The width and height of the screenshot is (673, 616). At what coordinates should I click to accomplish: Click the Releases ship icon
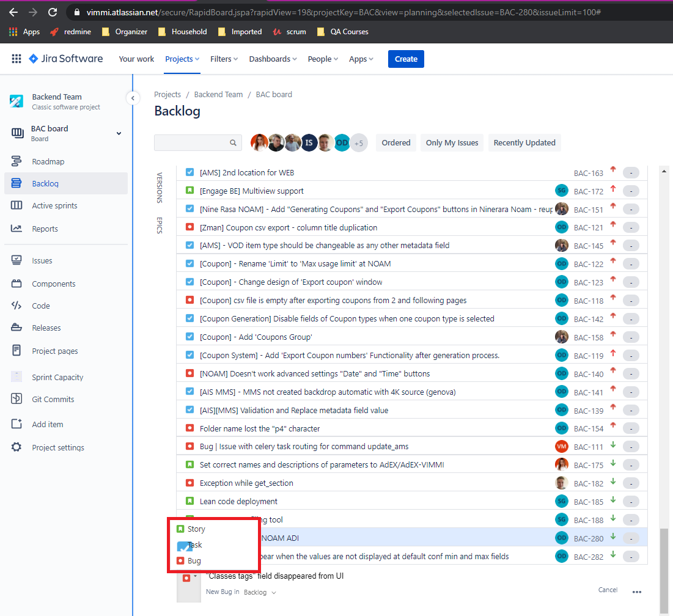(17, 328)
